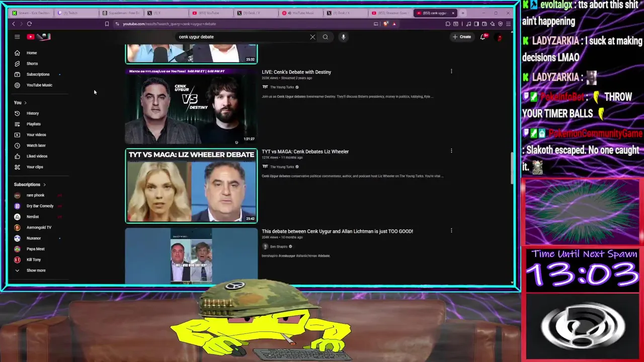The height and width of the screenshot is (362, 644).
Task: Open Home in the sidebar
Action: pos(32,53)
